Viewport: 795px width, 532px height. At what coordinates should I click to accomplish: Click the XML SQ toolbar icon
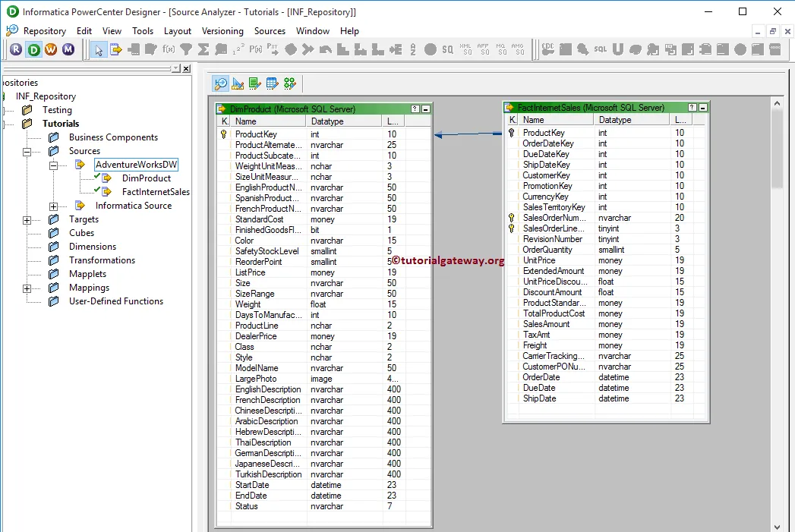pos(465,49)
